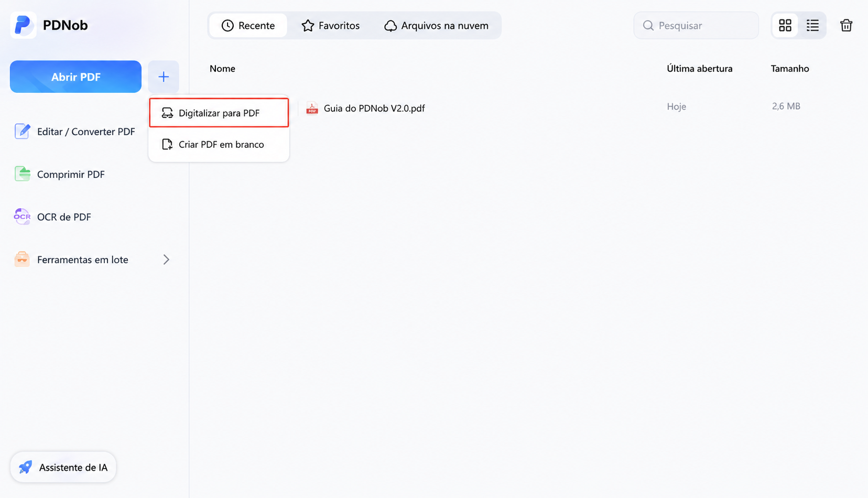Click the PDNob logo icon
Screen dimensions: 868x498
pos(23,25)
